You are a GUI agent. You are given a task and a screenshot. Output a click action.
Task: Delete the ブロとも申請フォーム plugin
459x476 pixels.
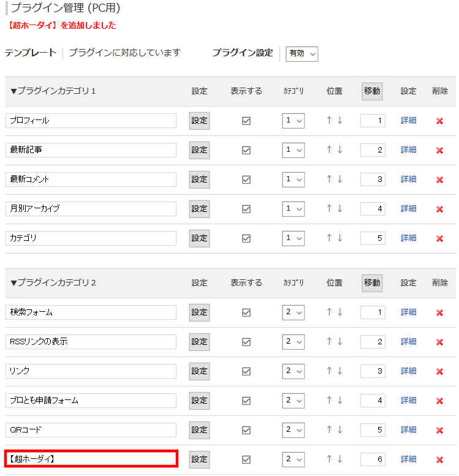point(439,401)
